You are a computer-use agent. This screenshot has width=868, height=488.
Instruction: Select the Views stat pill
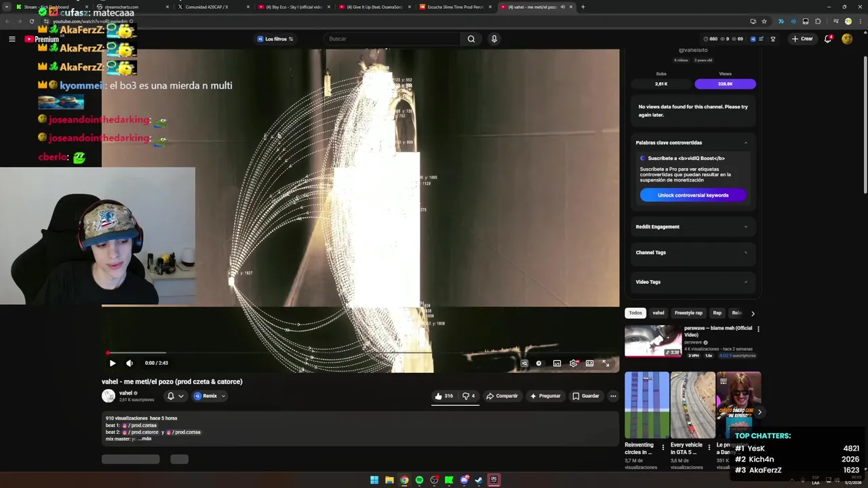(725, 84)
